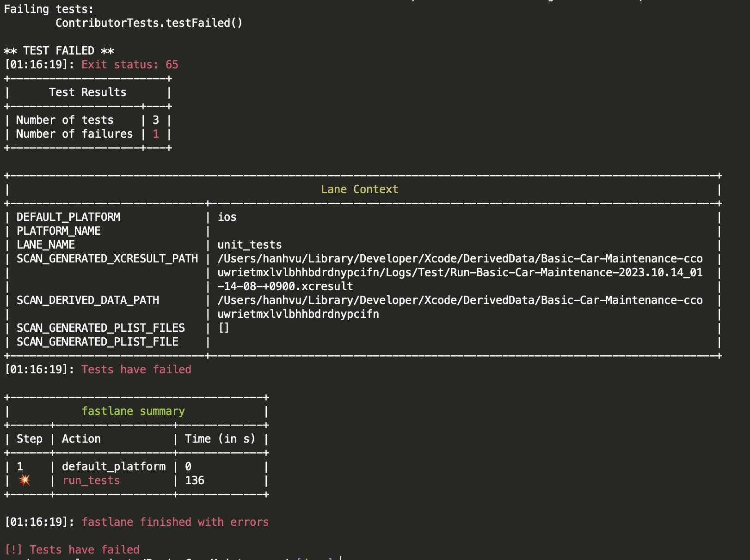Click the 'default_platform' action cell

114,467
